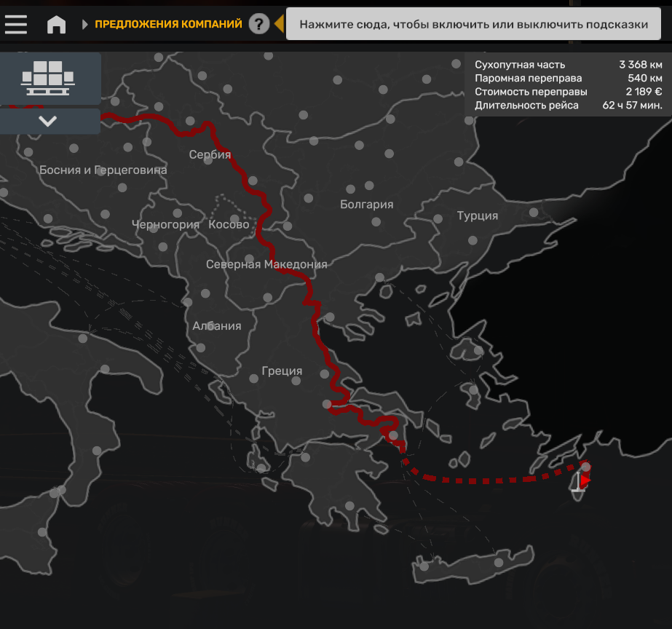Click the breadcrumb arrow before ПРЕДЛОЖЕНИЯ КОМПАНИЙ

pyautogui.click(x=85, y=25)
